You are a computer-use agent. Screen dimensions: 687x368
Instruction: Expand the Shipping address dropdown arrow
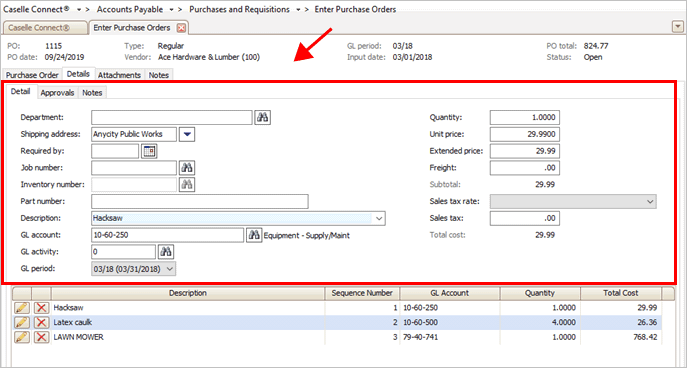coord(187,134)
